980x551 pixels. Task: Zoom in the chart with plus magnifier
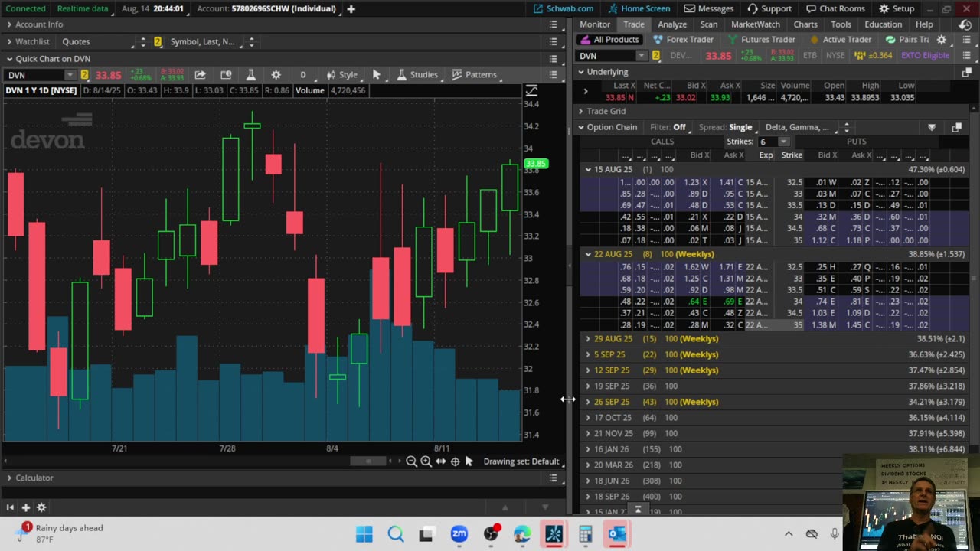point(426,461)
